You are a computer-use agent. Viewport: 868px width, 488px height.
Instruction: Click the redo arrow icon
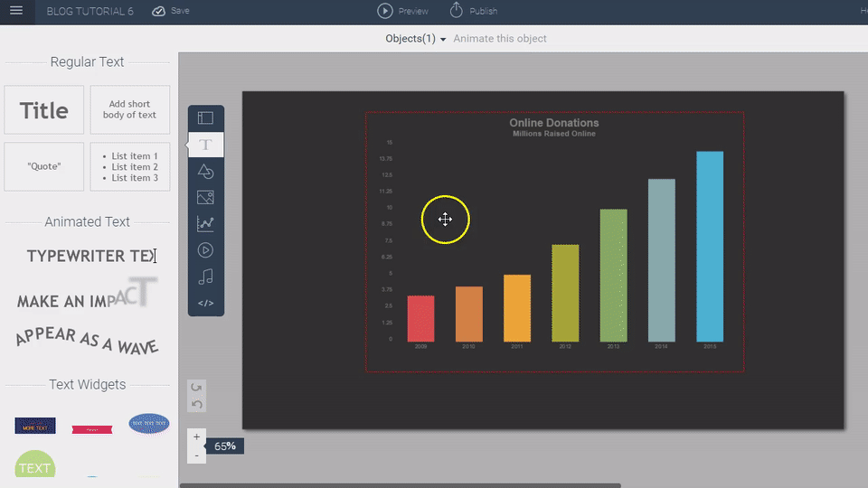point(196,388)
